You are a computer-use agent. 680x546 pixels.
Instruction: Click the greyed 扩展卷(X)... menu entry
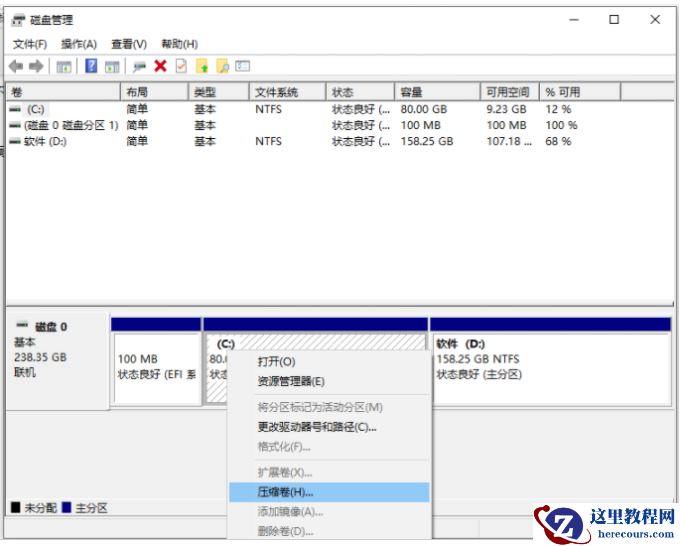[329, 472]
